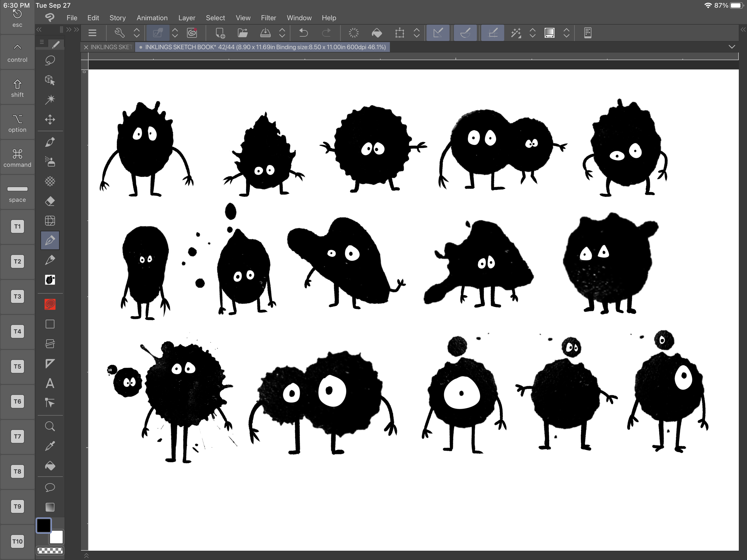Select the Balloon speech bubble tool
Viewport: 747px width, 560px height.
coord(50,487)
